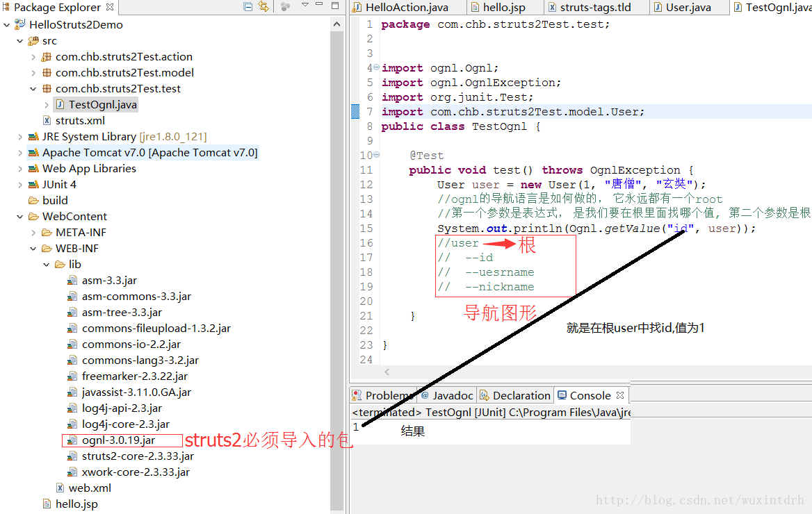Screen dimensions: 812x514
Task: Click the focus task icon in Package Explorer
Action: click(285, 7)
